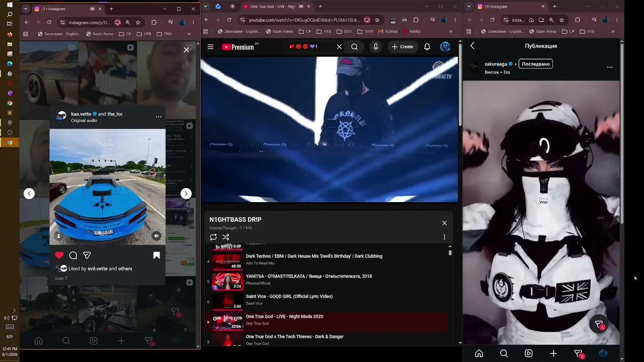Viewport: 644px width, 362px height.
Task: Open the floating messages bubble on sakuraaga post
Action: (x=599, y=325)
